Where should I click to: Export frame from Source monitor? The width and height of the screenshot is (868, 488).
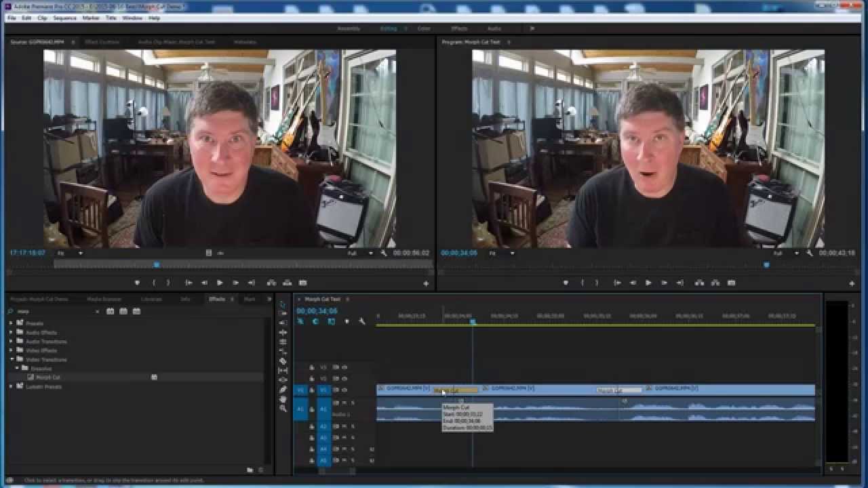coord(302,283)
